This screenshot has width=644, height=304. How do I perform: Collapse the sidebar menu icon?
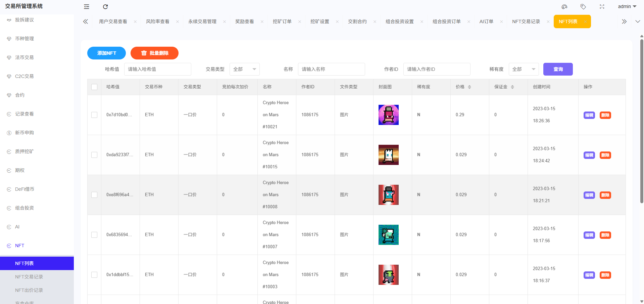coord(86,7)
